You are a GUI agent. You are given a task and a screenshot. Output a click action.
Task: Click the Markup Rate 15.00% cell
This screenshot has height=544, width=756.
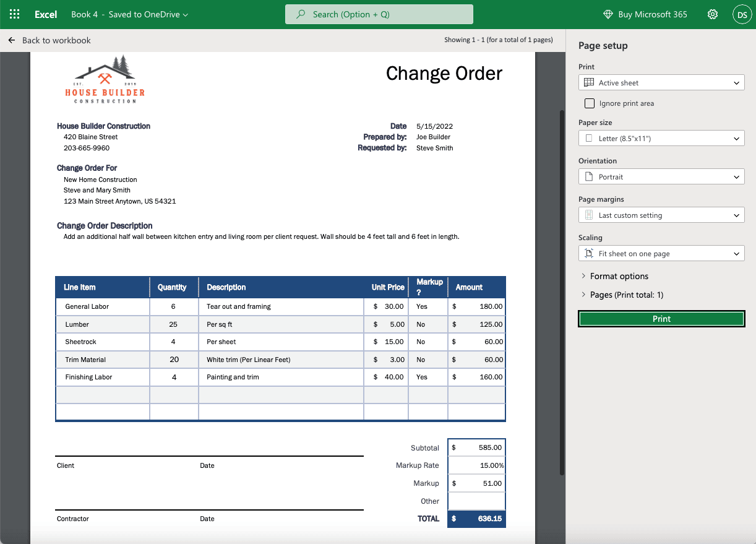[476, 465]
